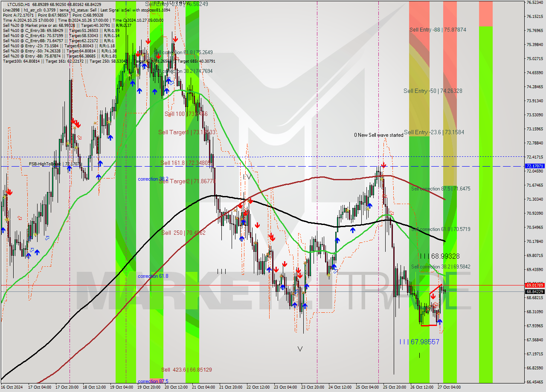Select the 'Sell 250 | 70.4062' label
The image size is (546, 392).
tap(183, 233)
